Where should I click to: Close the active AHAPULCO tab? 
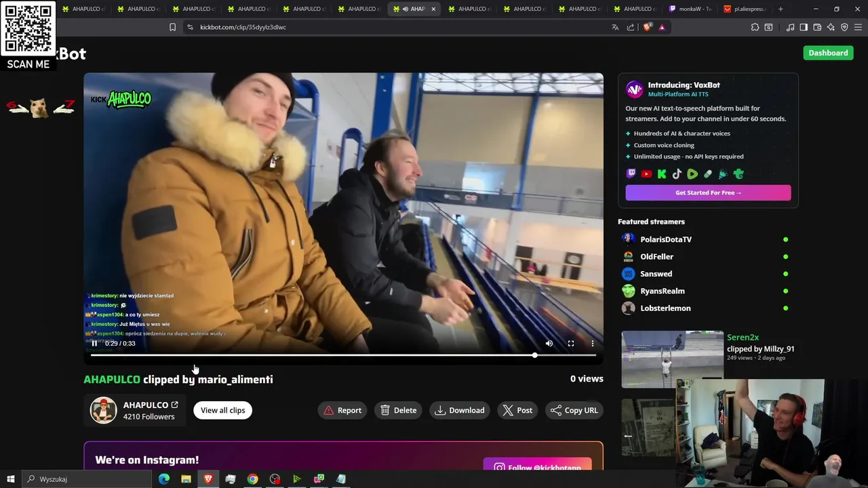pyautogui.click(x=433, y=9)
